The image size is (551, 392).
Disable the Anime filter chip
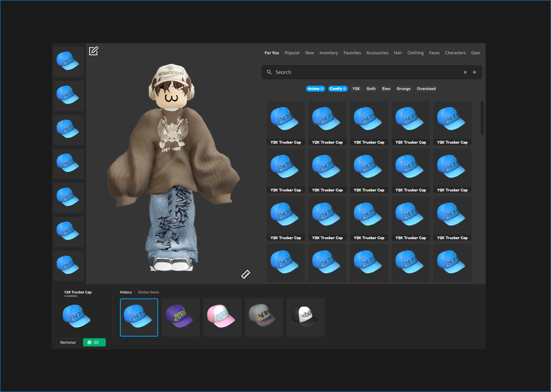pyautogui.click(x=315, y=89)
